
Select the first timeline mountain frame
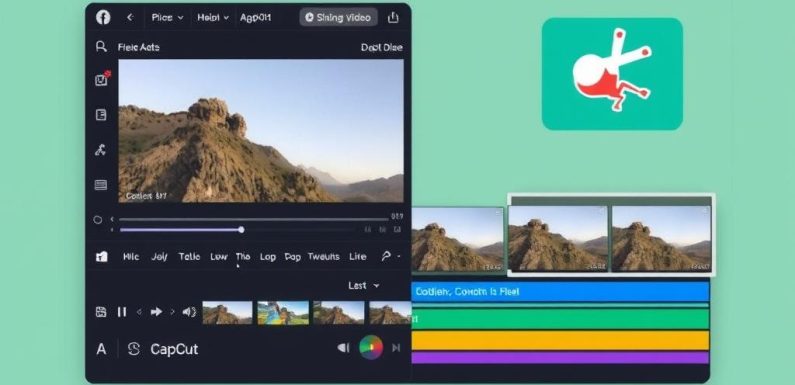[x=458, y=239]
